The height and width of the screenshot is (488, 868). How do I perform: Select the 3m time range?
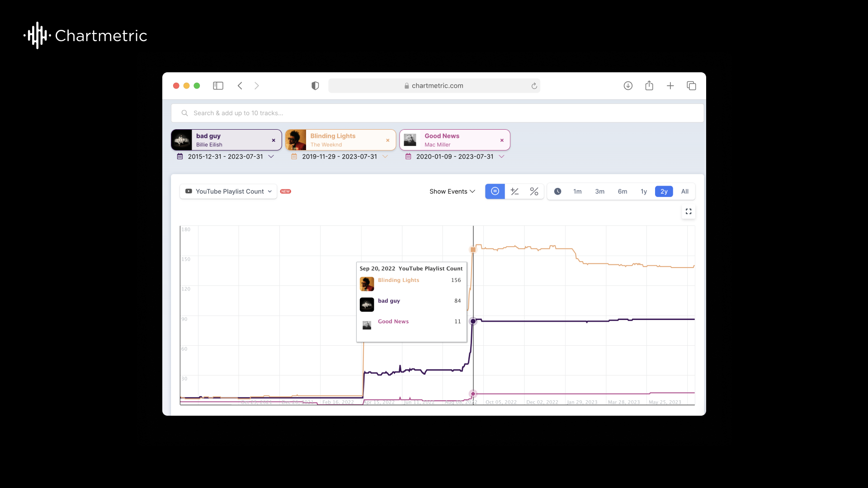[600, 192]
